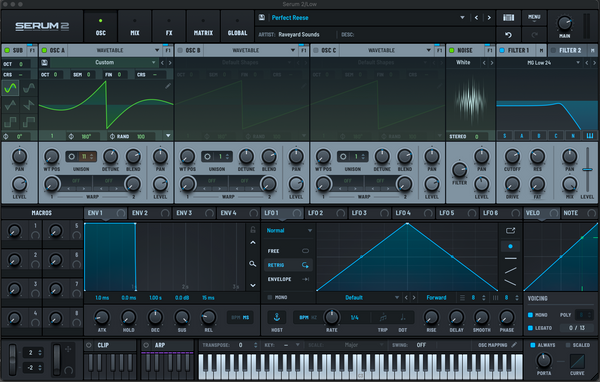Screen dimensions: 600x382
Task: Toggle NOISE oscillator power
Action: (x=452, y=50)
